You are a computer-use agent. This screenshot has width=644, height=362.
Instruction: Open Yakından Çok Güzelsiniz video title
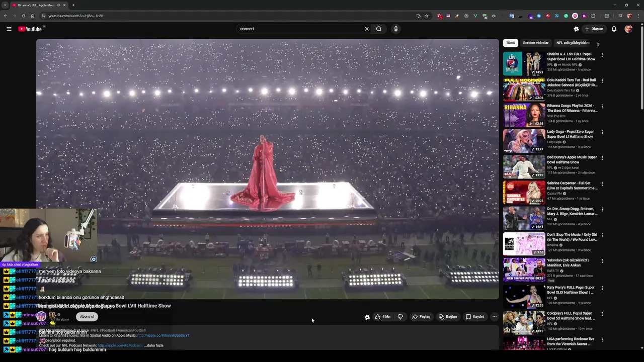[568, 263]
